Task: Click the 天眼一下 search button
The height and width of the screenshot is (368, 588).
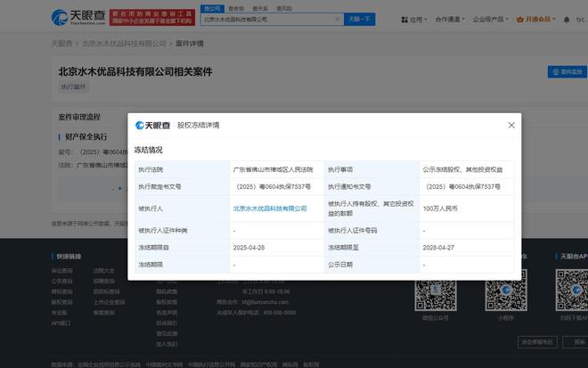Action: (360, 18)
